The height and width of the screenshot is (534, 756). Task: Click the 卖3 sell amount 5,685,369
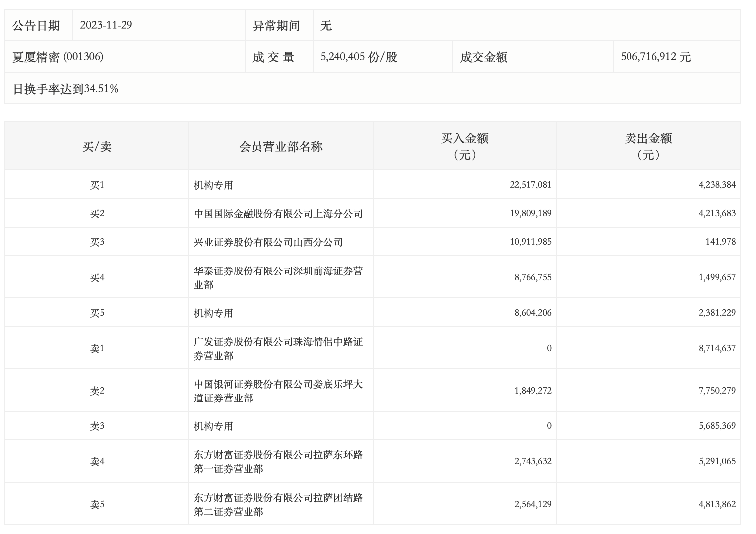click(x=717, y=426)
